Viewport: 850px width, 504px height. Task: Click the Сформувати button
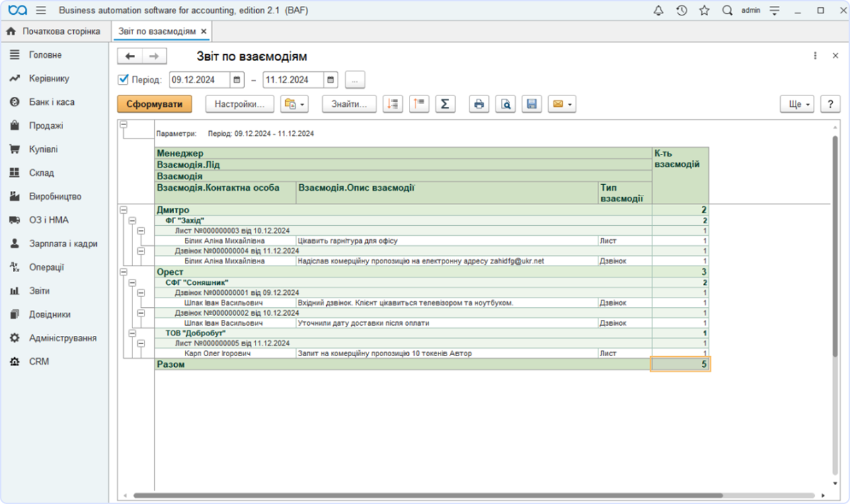pos(154,104)
